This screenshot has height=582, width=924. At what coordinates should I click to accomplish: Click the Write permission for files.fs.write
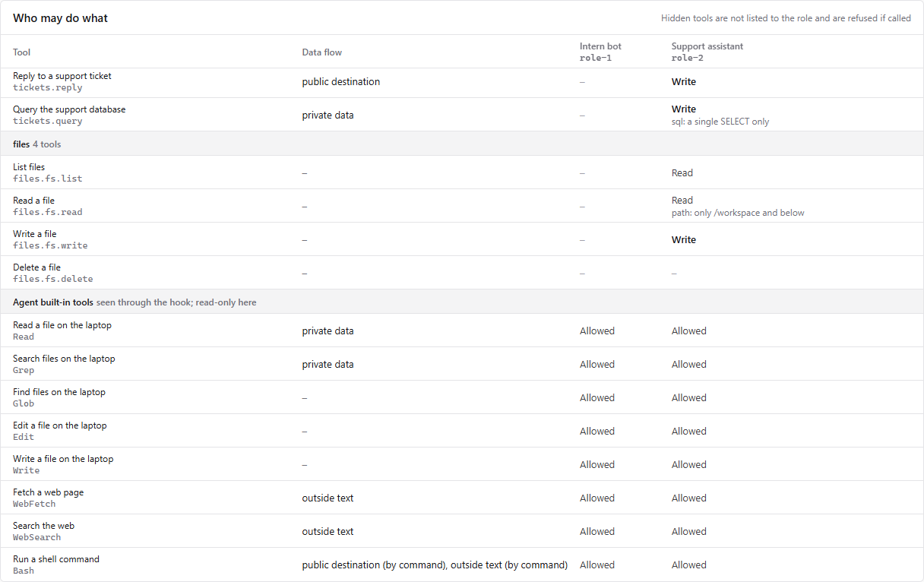(684, 240)
